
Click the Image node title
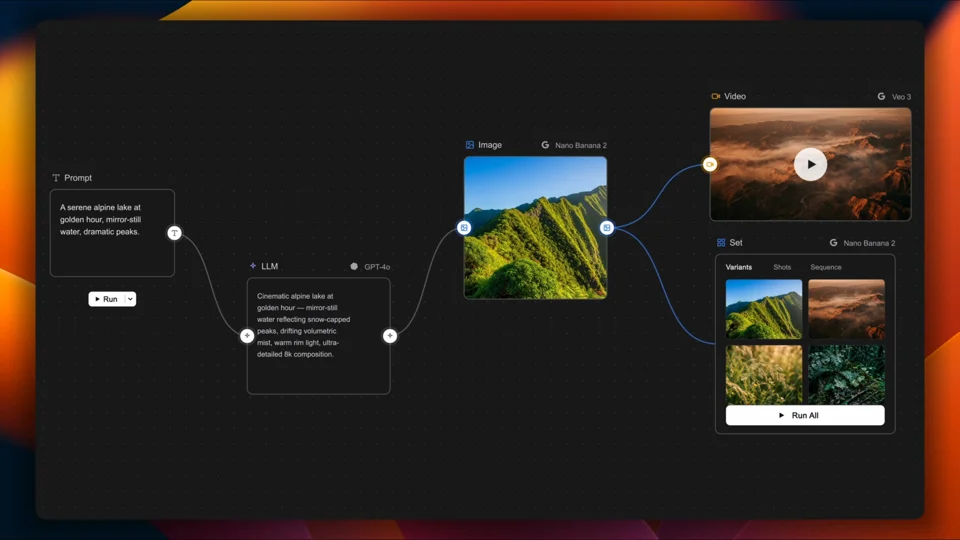pos(490,145)
